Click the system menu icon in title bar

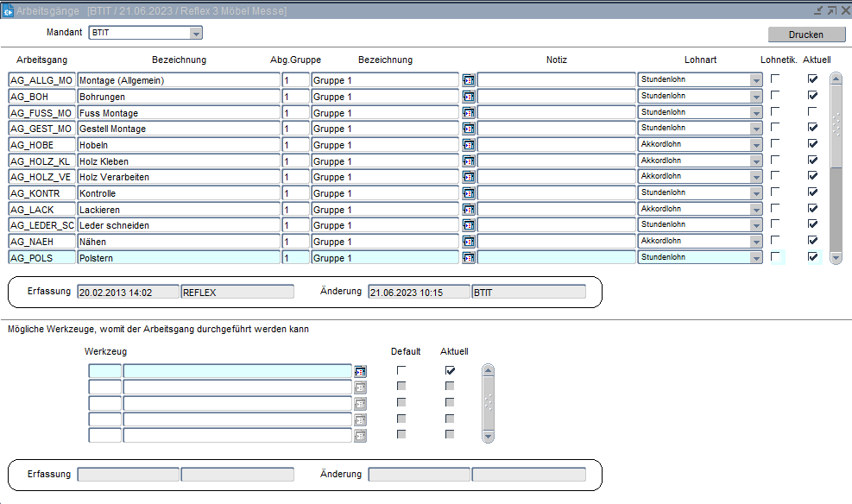8,10
